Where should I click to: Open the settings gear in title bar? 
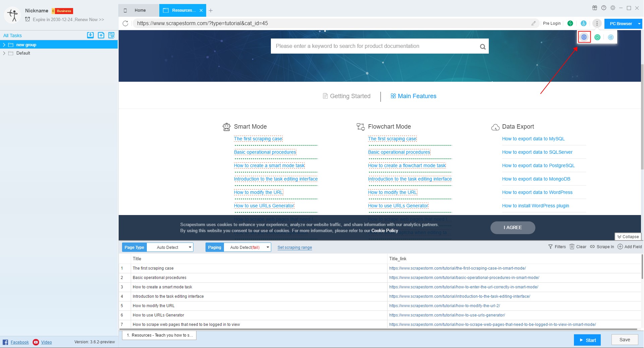click(613, 8)
